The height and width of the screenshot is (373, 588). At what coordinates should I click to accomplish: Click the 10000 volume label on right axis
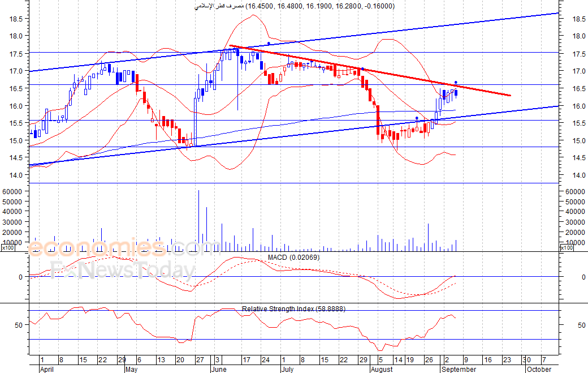point(575,243)
